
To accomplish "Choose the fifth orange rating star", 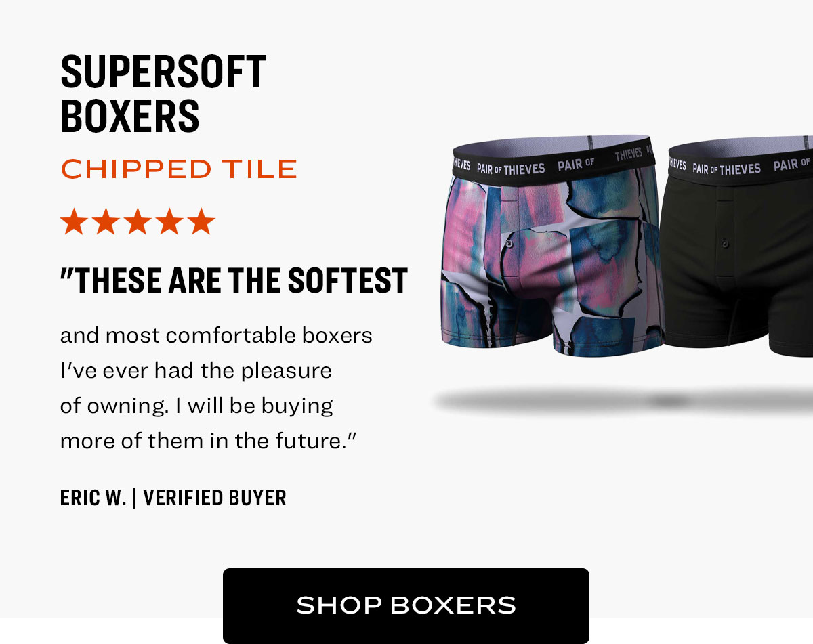I will [201, 221].
